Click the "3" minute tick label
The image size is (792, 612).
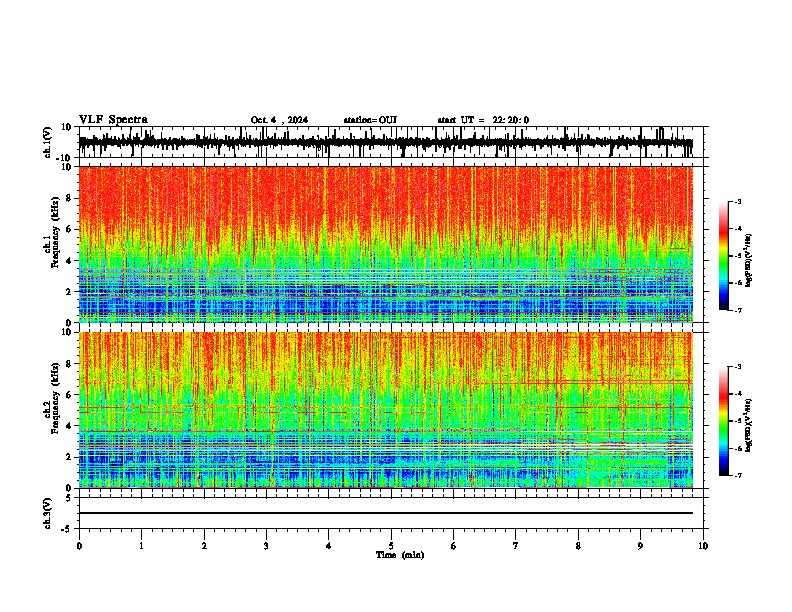tap(266, 546)
